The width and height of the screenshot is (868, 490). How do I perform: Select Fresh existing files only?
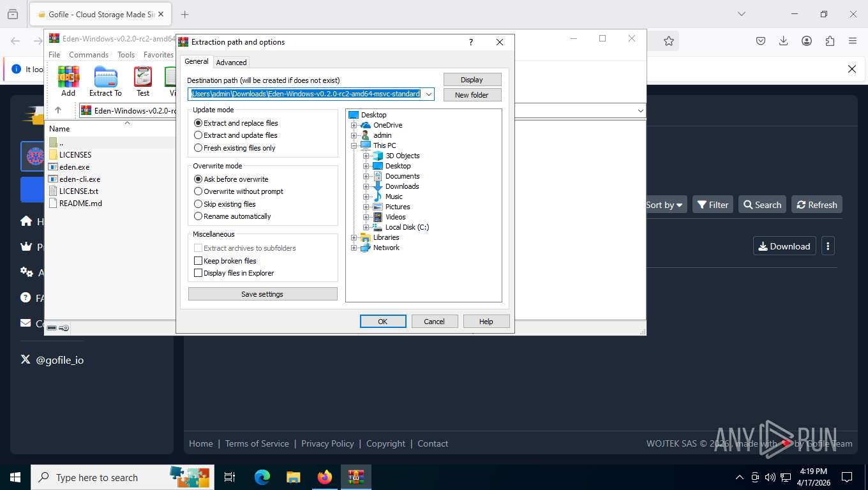(x=235, y=148)
